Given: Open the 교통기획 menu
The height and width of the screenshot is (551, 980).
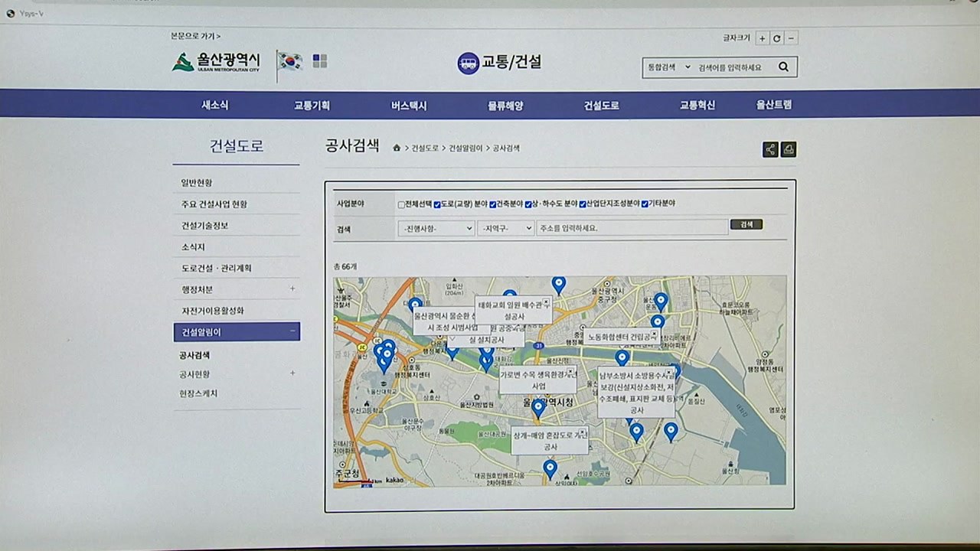Looking at the screenshot, I should coord(312,106).
